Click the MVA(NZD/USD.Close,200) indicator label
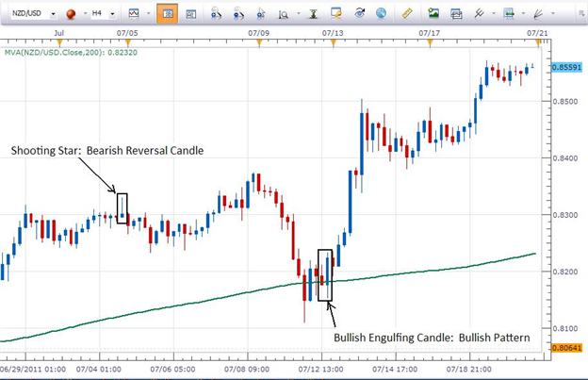This screenshot has height=380, width=588. click(71, 53)
